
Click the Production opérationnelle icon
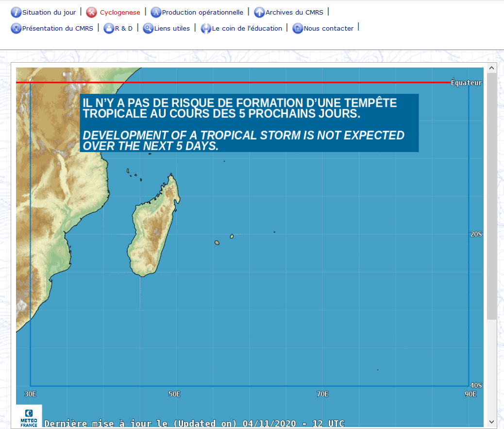coord(156,12)
